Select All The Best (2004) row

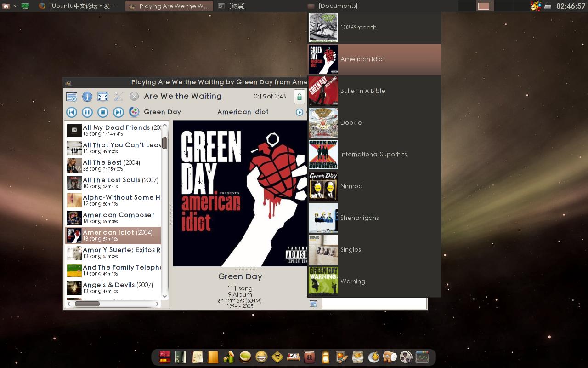113,166
